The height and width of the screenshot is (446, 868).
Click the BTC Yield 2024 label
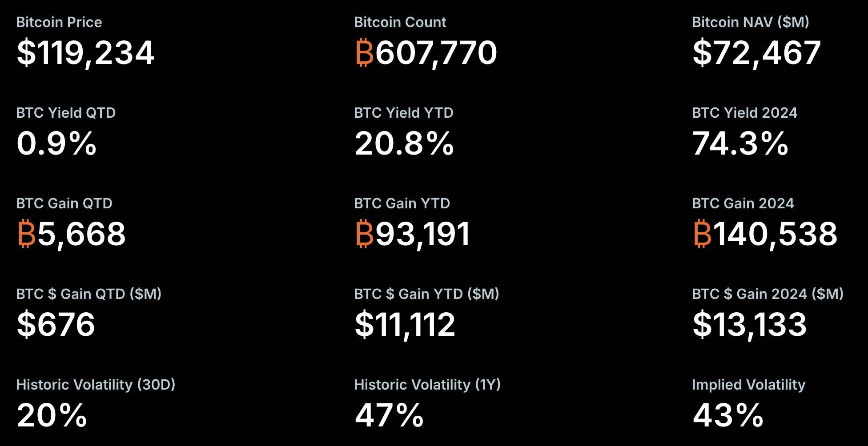click(x=744, y=113)
